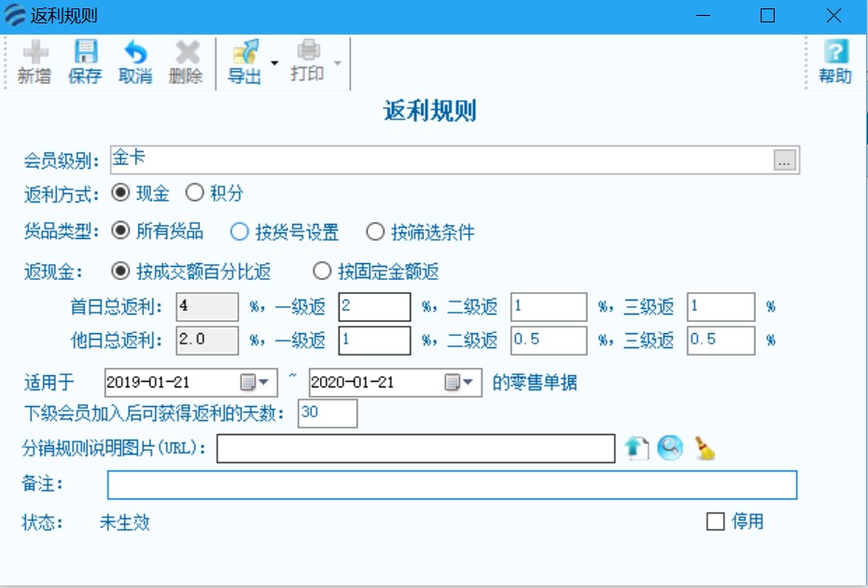Open end date 2020-01-21 calendar dropdown
Screen dimensions: 868x588
[x=459, y=382]
